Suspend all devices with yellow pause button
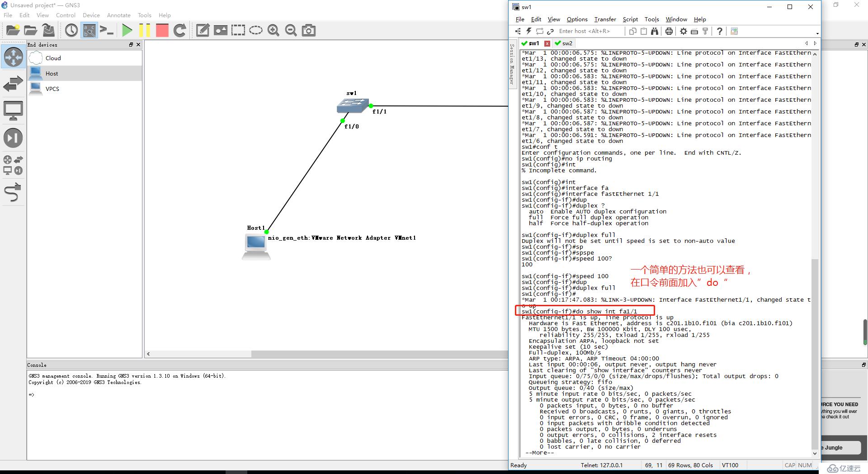 [x=145, y=30]
